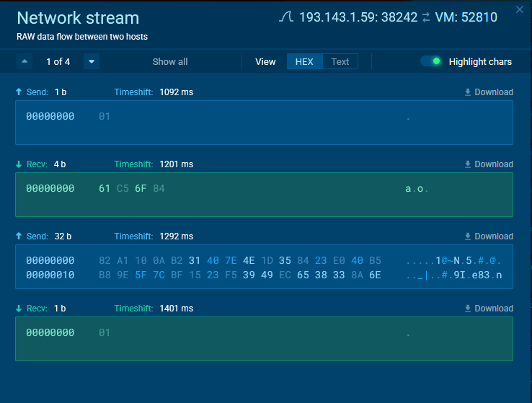Click the Recv arrow icon of 4 b packet
Screen dimensions: 532x403
tap(19, 164)
